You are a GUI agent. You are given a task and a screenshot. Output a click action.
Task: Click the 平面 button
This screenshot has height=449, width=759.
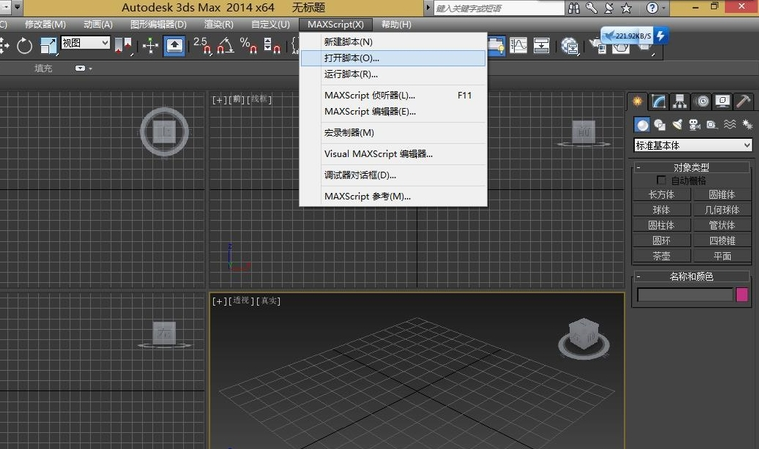722,256
